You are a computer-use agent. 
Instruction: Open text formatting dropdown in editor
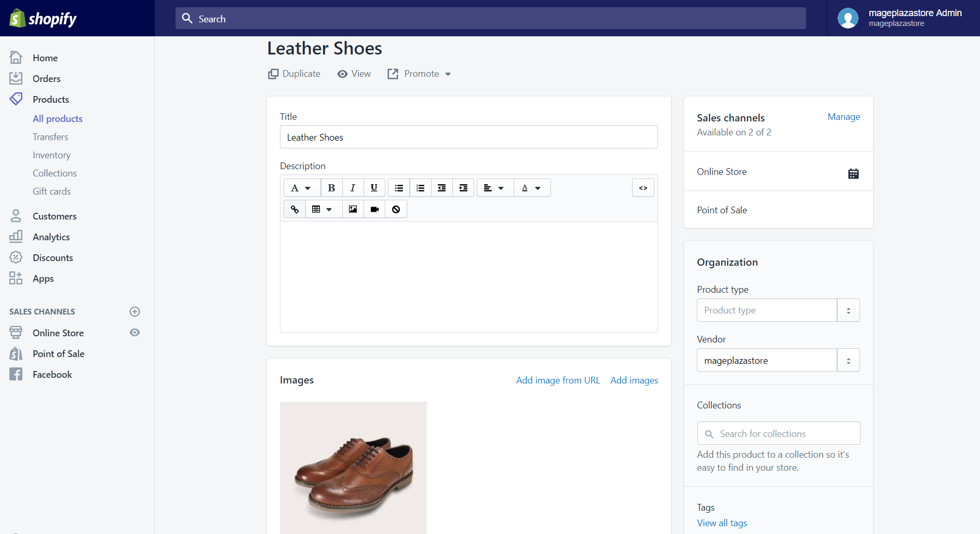(x=301, y=188)
